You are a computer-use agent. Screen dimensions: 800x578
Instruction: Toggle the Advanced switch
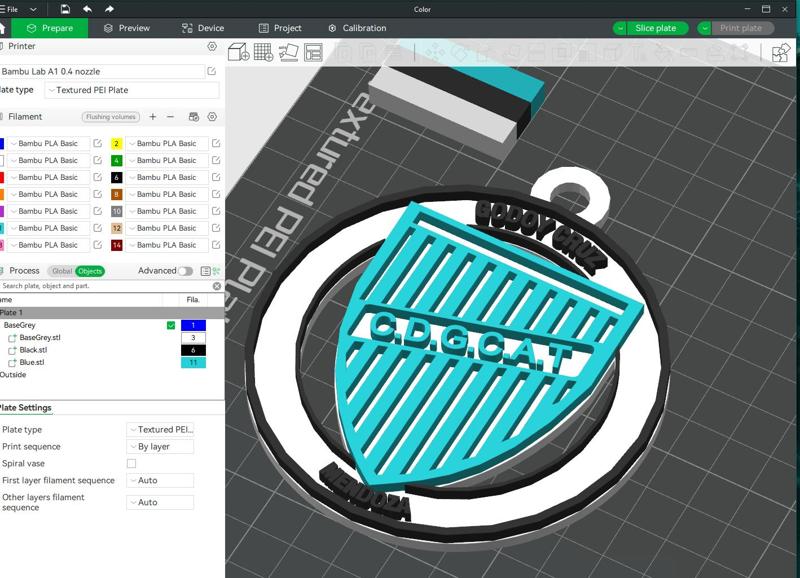[x=185, y=271]
